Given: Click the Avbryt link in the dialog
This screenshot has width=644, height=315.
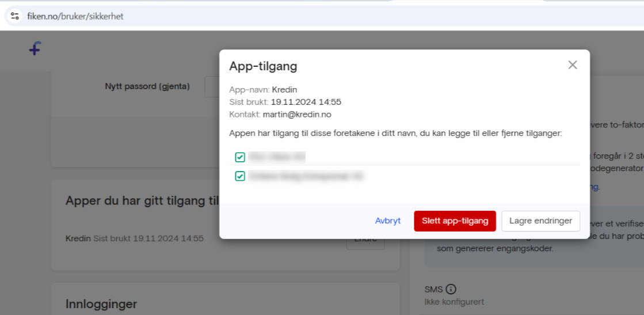Looking at the screenshot, I should tap(388, 221).
